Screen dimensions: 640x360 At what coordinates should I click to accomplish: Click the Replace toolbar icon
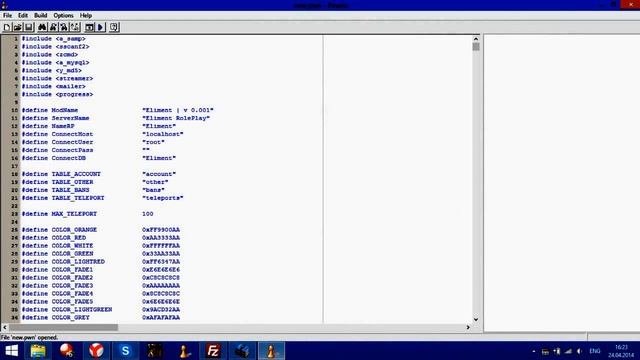(x=64, y=27)
